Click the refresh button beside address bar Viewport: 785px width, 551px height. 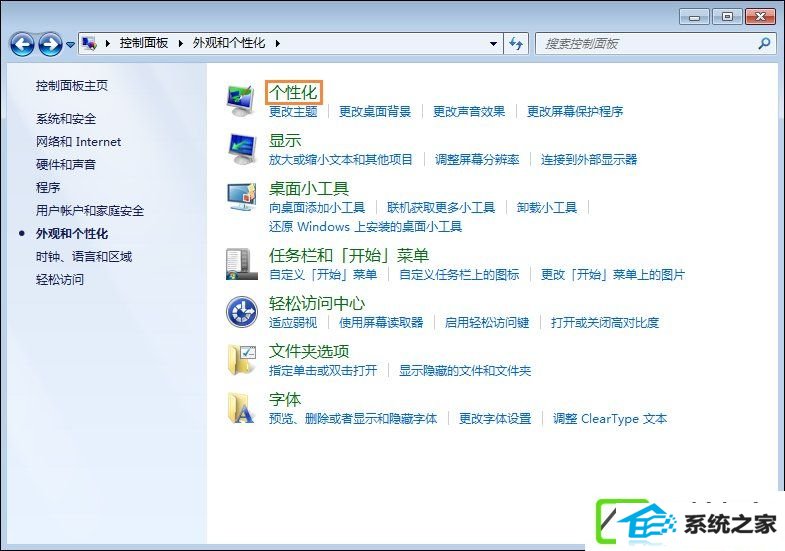pyautogui.click(x=516, y=44)
